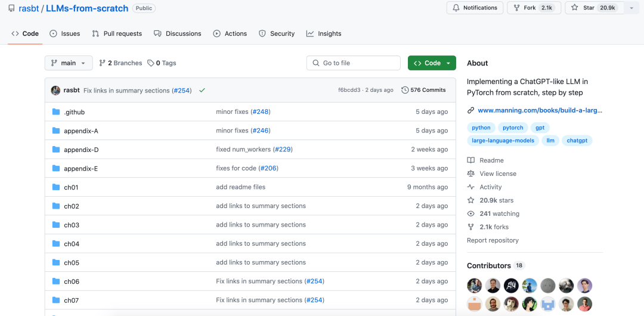Click the ch06 folder icon
This screenshot has height=316, width=644.
coord(56,281)
